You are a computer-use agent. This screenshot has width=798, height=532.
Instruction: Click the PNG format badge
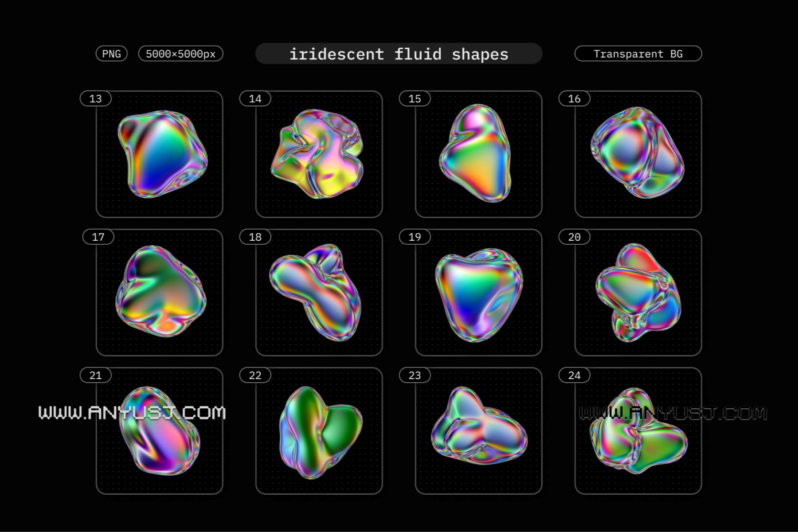click(112, 54)
